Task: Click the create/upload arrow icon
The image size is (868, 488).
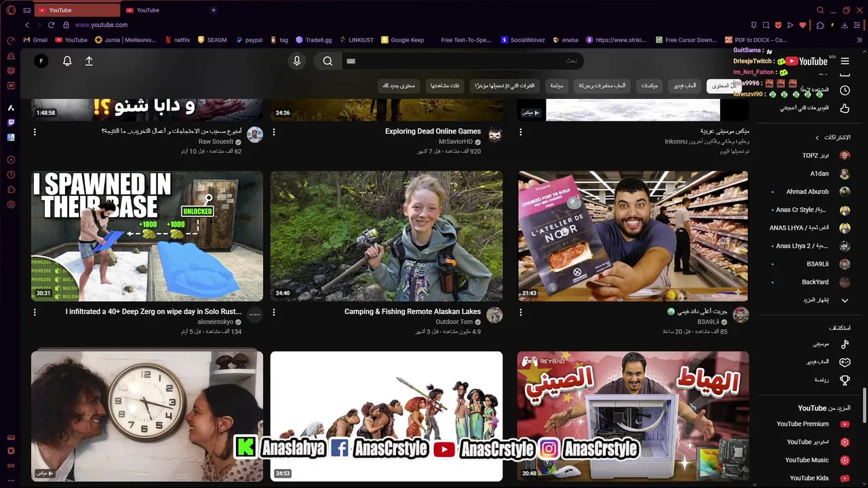Action: coord(89,61)
